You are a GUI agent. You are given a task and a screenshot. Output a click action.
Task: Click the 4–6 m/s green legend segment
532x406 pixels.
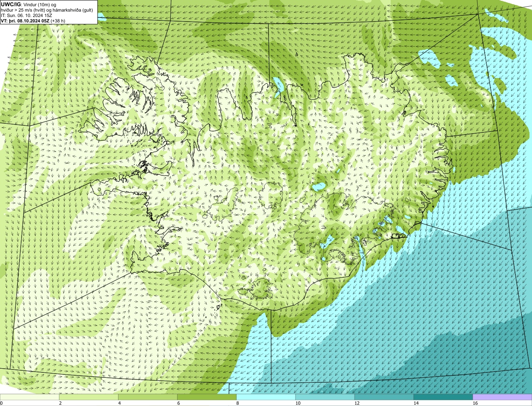coord(148,397)
